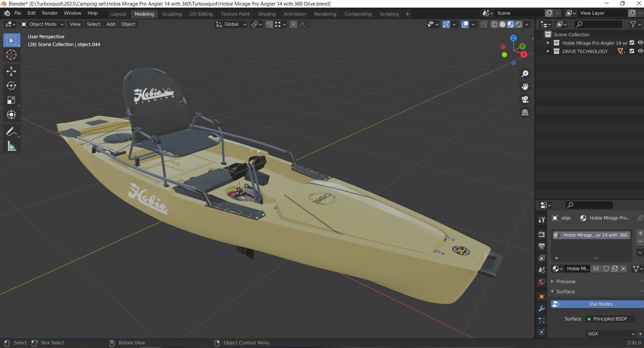
Task: Open the Active Tool properties tab
Action: pyautogui.click(x=541, y=220)
